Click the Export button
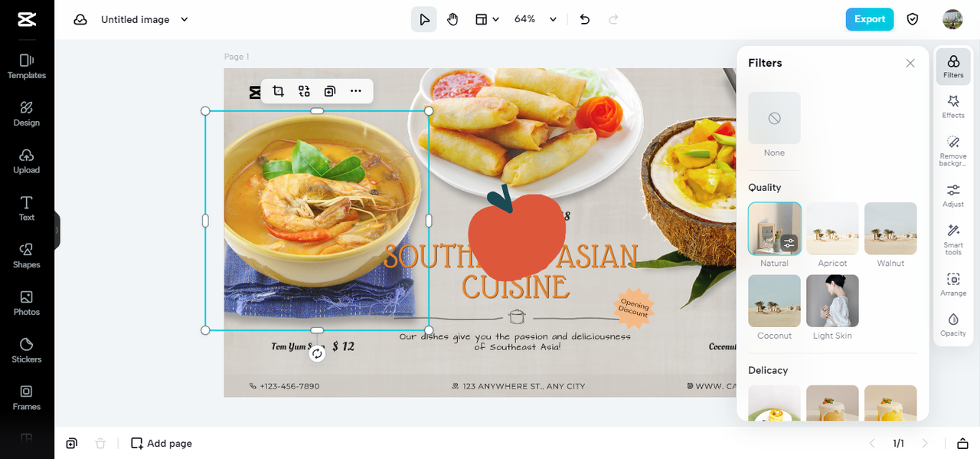The height and width of the screenshot is (459, 980). click(870, 19)
